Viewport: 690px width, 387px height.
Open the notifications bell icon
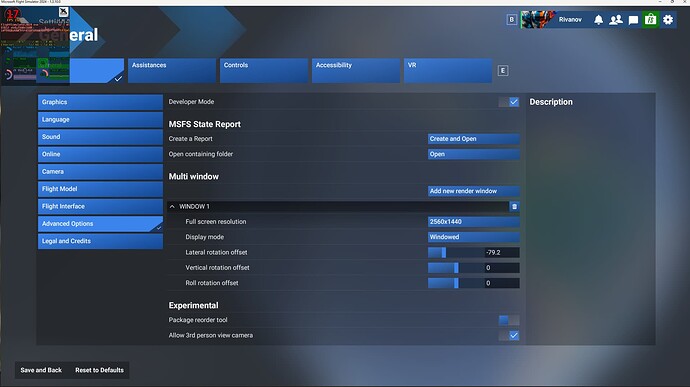pos(598,20)
